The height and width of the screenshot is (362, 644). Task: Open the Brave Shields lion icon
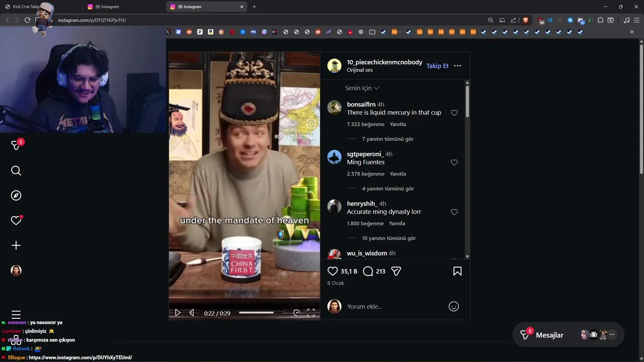tap(526, 20)
